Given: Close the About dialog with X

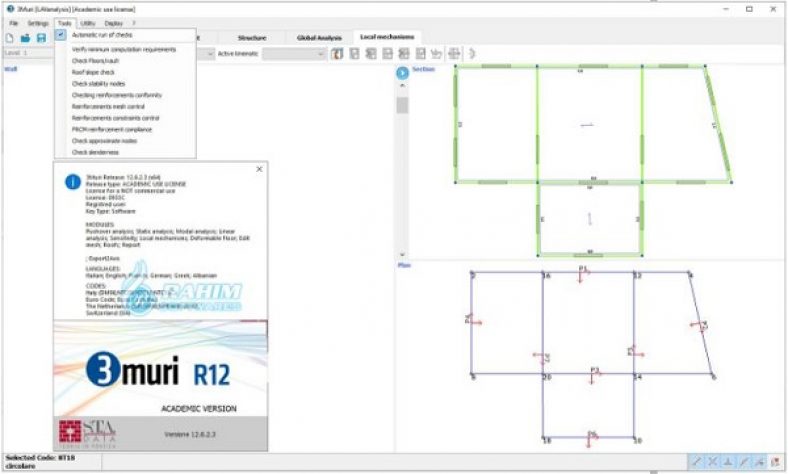Looking at the screenshot, I should click(259, 169).
